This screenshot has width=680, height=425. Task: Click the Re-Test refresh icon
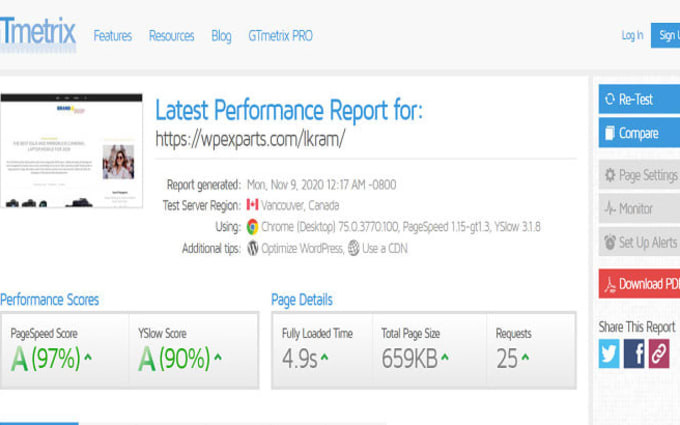point(610,99)
